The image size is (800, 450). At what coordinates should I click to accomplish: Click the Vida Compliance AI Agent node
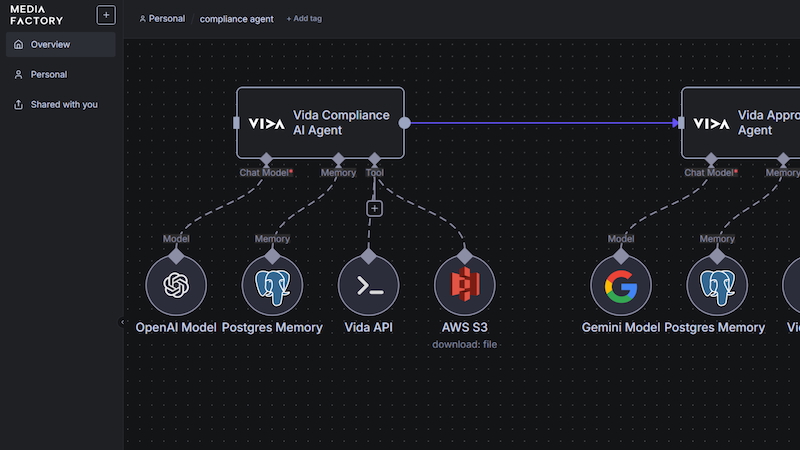(320, 123)
